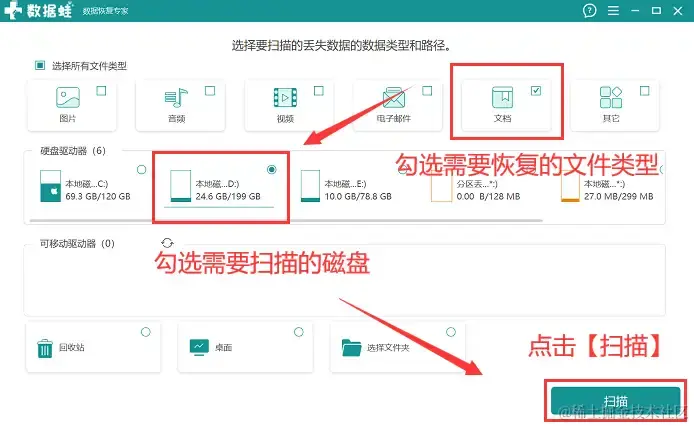Uncheck the 文档 checkbox
Image resolution: width=694 pixels, height=426 pixels.
[536, 91]
